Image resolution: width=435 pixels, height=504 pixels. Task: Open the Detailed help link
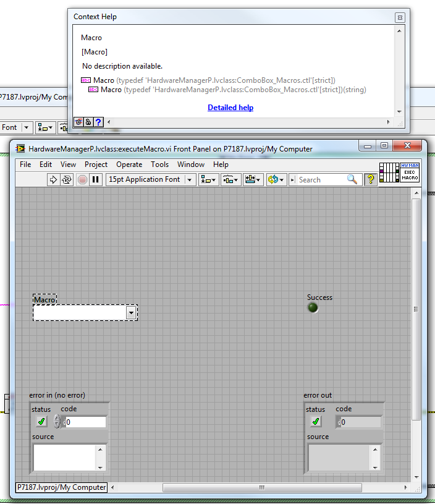230,108
